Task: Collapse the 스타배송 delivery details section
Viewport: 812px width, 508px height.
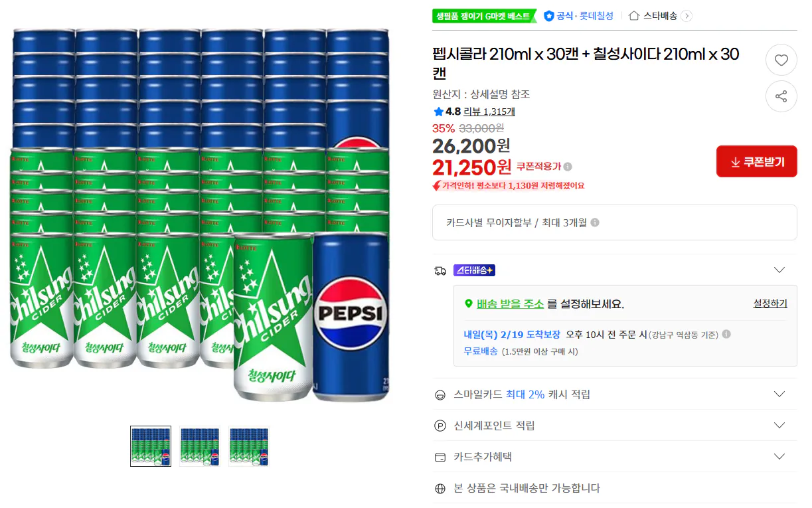Action: [x=779, y=270]
